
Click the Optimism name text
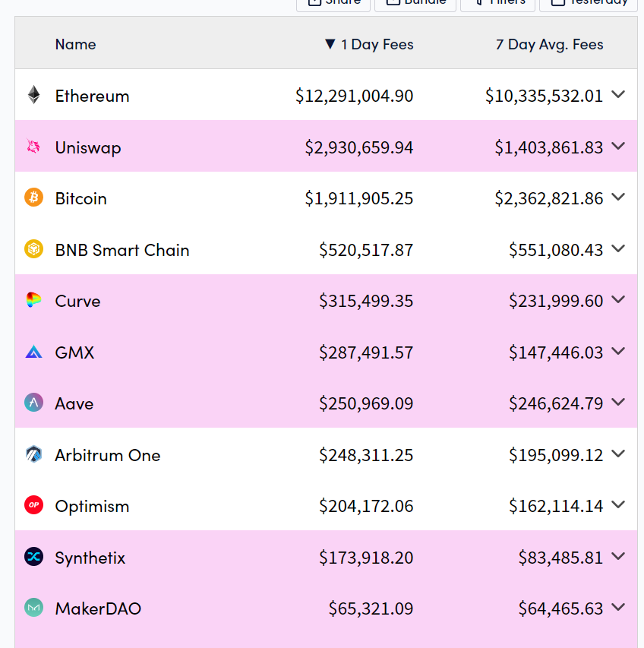coord(92,506)
